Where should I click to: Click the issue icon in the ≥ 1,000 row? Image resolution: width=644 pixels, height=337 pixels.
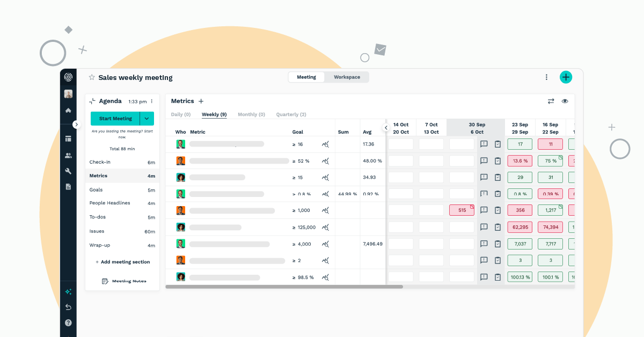point(484,210)
